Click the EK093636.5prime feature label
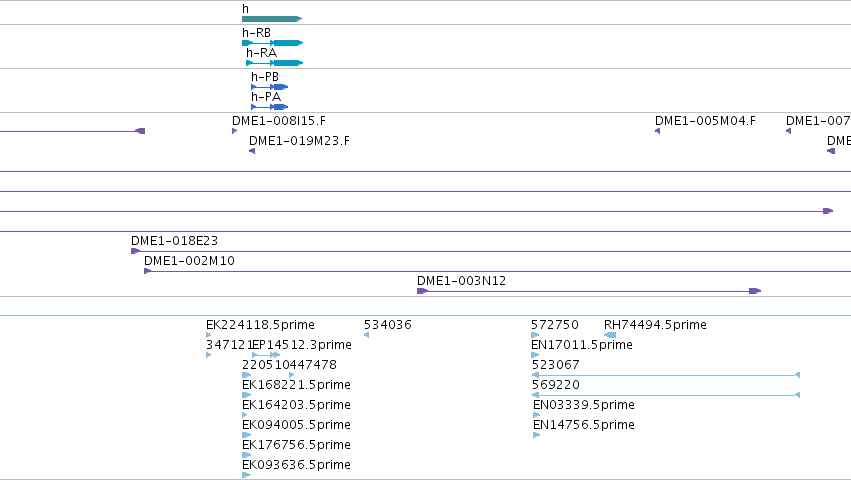 click(x=296, y=465)
